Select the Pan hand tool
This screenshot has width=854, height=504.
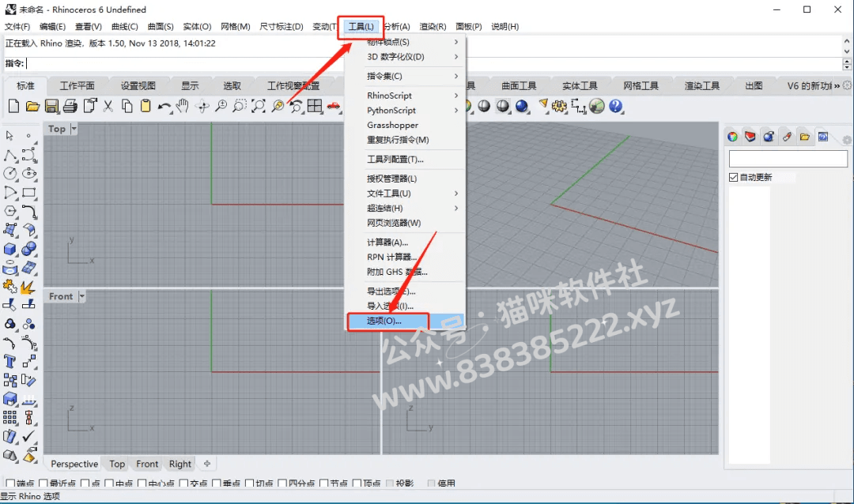tap(183, 106)
